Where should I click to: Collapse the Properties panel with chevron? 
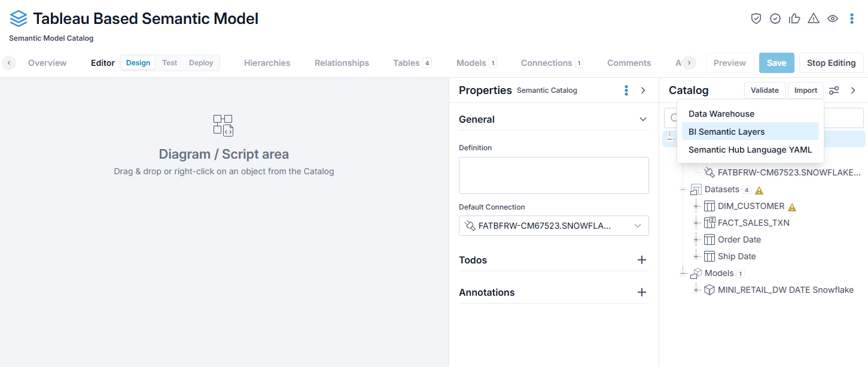643,90
